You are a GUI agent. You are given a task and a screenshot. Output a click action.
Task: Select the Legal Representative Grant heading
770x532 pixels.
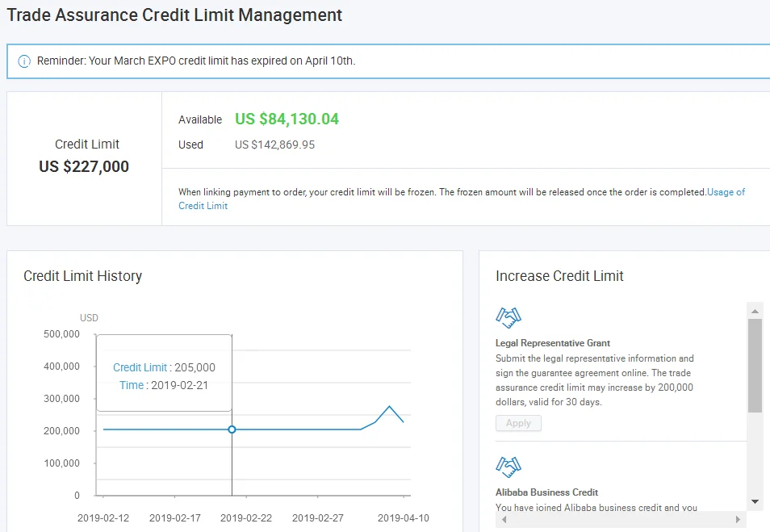[x=552, y=343]
